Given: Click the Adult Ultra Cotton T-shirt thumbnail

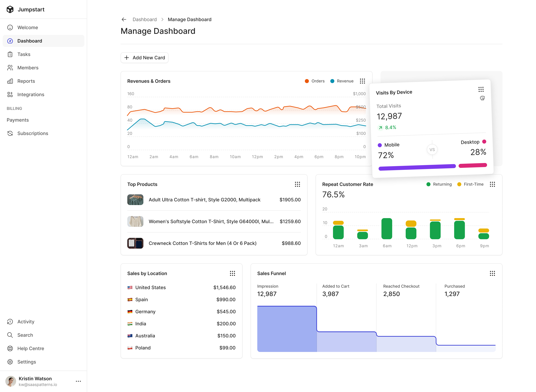Looking at the screenshot, I should click(135, 200).
